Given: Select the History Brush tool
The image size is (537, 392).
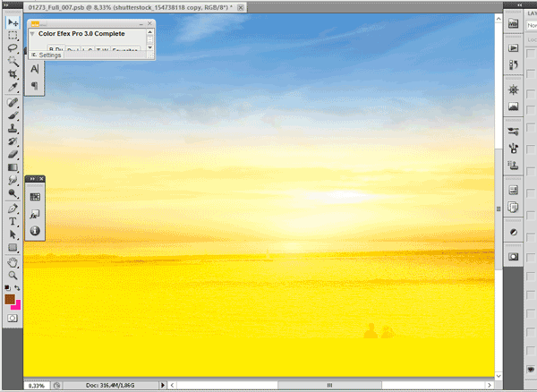Looking at the screenshot, I should (x=13, y=141).
